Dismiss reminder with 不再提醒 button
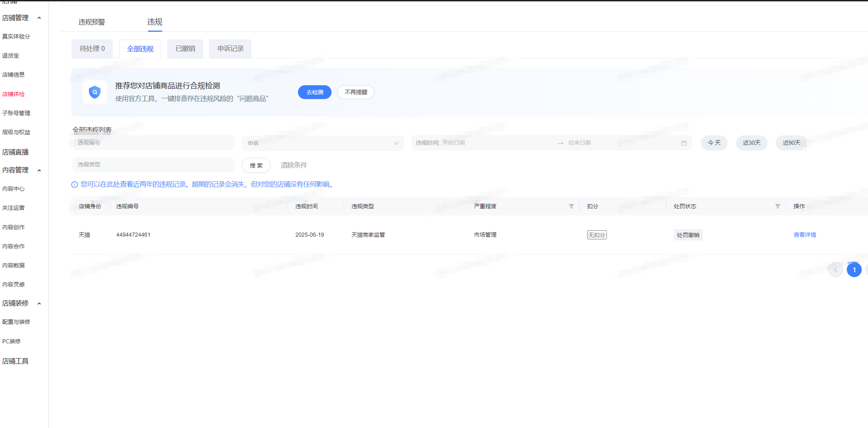868x428 pixels. click(x=355, y=92)
